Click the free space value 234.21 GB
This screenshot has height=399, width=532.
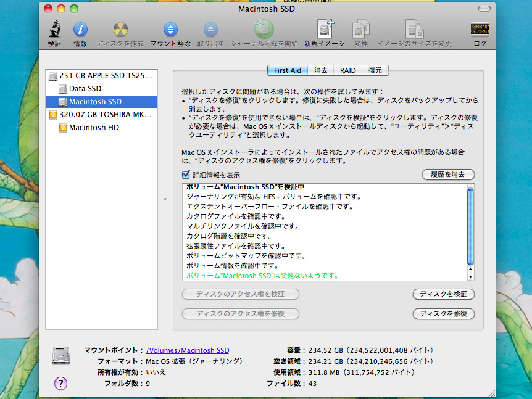pyautogui.click(x=370, y=361)
